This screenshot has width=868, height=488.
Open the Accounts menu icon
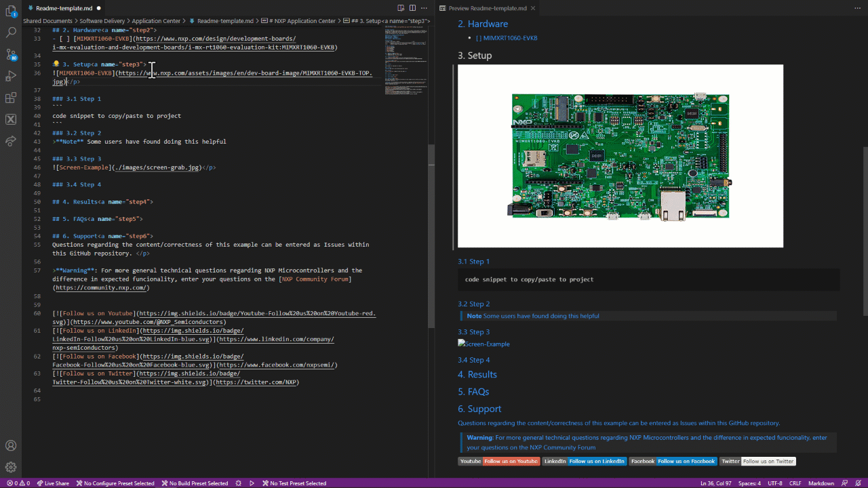(11, 446)
